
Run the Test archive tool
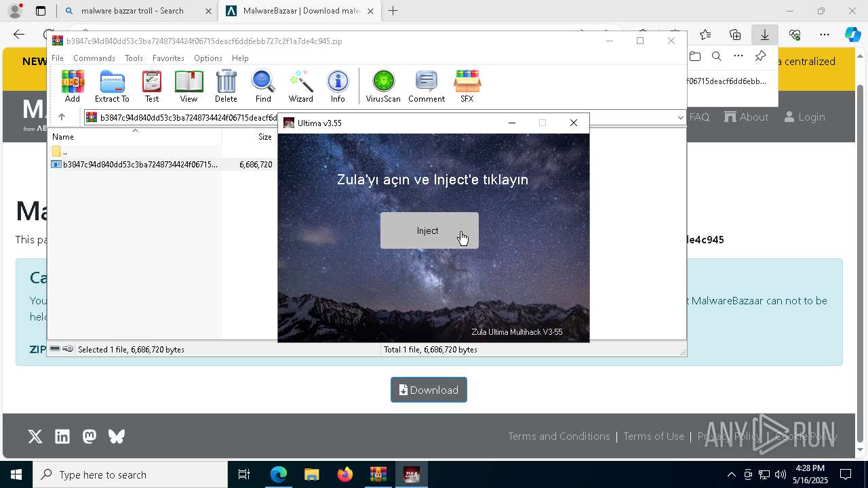[x=152, y=86]
